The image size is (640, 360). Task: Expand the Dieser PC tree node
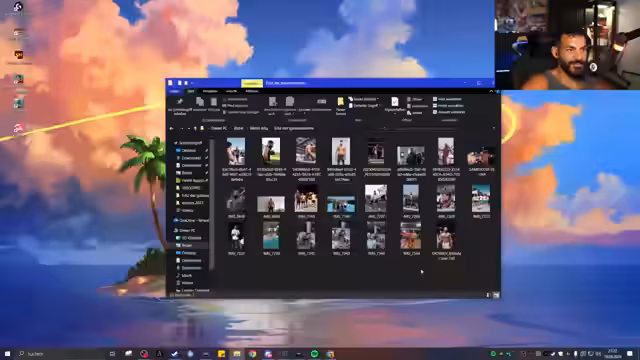(x=172, y=231)
